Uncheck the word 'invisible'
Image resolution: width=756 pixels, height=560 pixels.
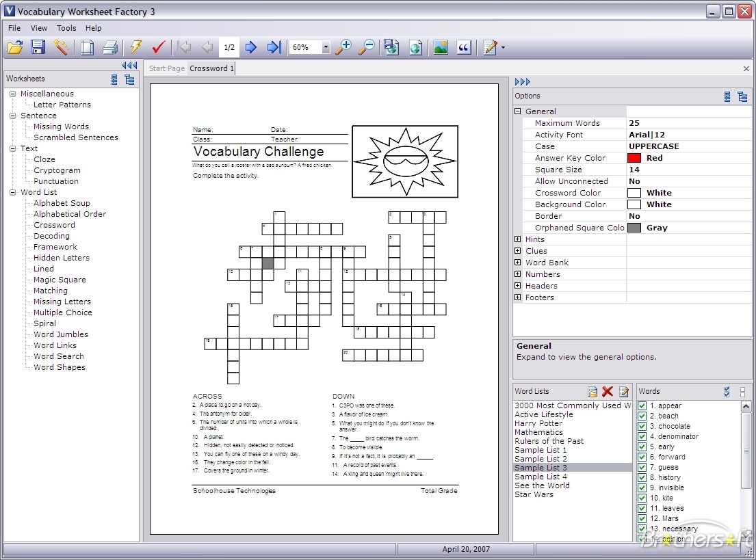[642, 488]
